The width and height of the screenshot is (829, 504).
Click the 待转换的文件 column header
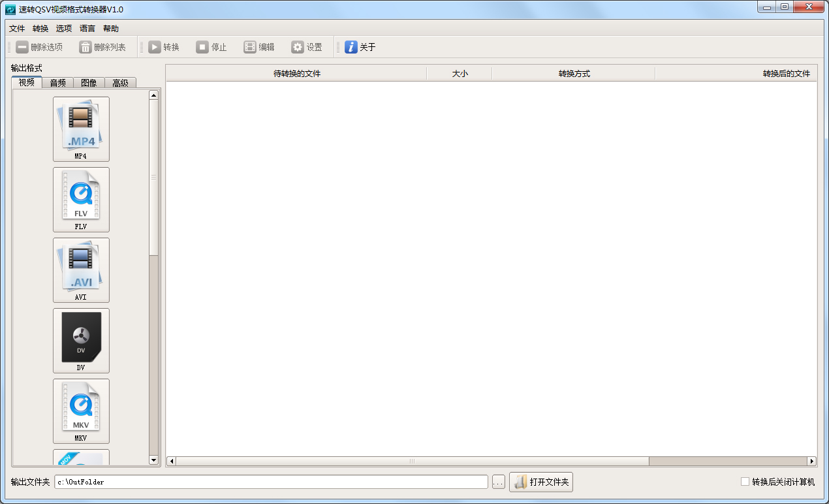(297, 73)
